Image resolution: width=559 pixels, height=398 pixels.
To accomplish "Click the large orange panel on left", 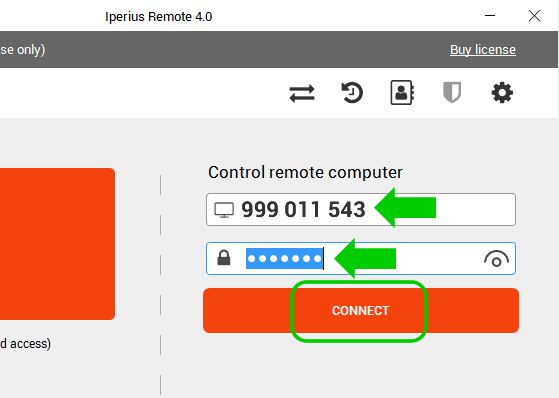I will pyautogui.click(x=57, y=244).
